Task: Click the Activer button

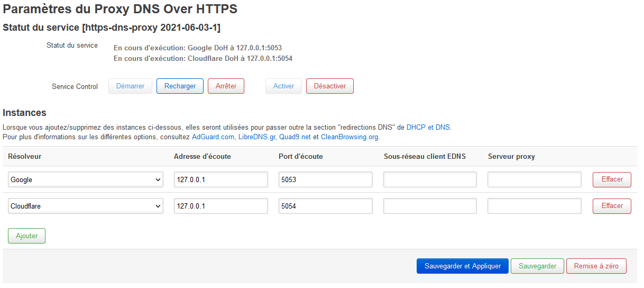Action: click(283, 86)
